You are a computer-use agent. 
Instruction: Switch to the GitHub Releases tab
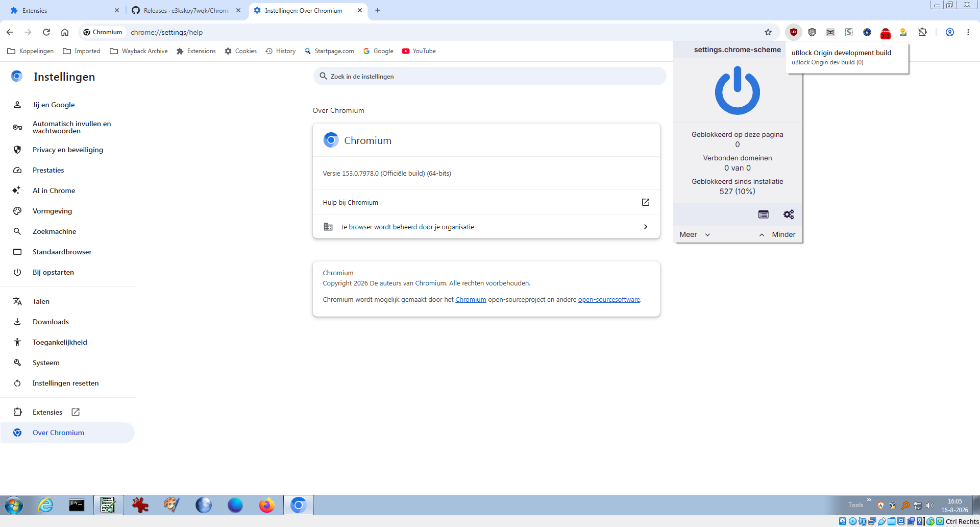(x=186, y=10)
